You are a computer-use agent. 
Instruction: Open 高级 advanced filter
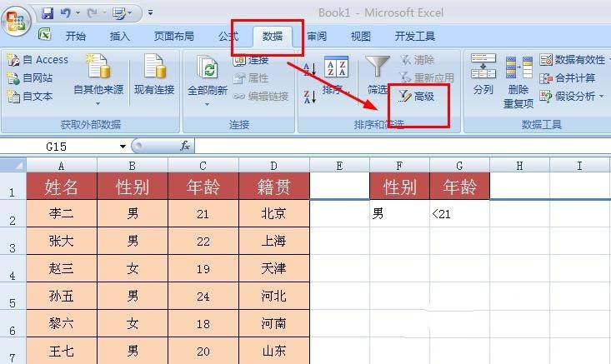tap(416, 96)
